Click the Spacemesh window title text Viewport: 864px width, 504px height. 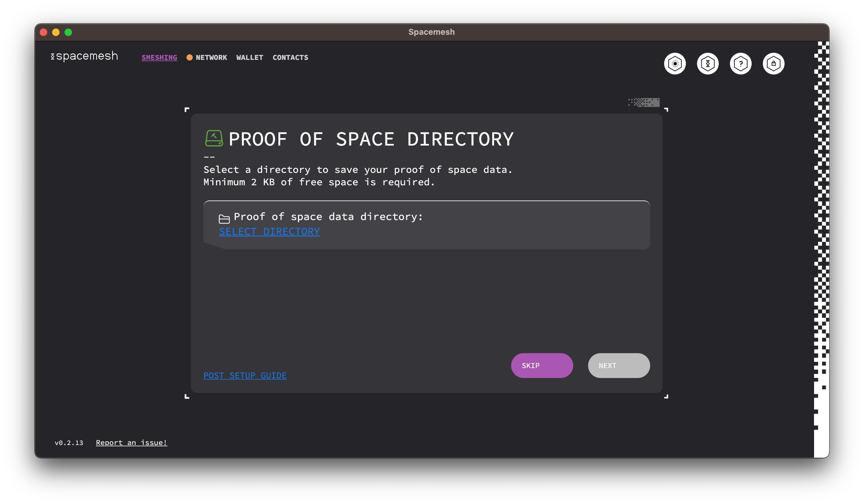431,32
